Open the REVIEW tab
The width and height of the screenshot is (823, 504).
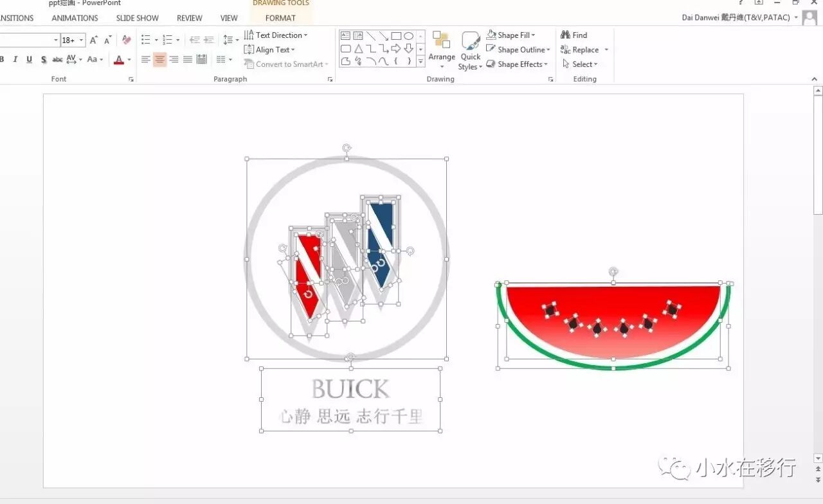coord(190,18)
